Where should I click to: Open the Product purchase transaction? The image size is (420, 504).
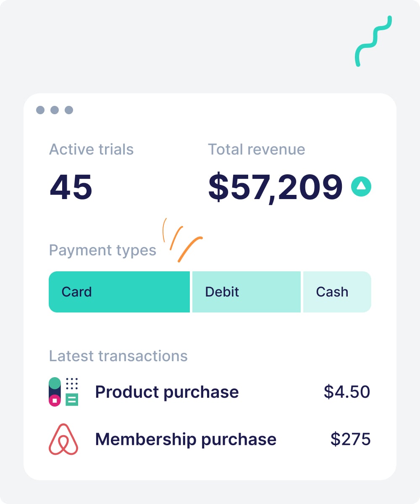pyautogui.click(x=210, y=392)
